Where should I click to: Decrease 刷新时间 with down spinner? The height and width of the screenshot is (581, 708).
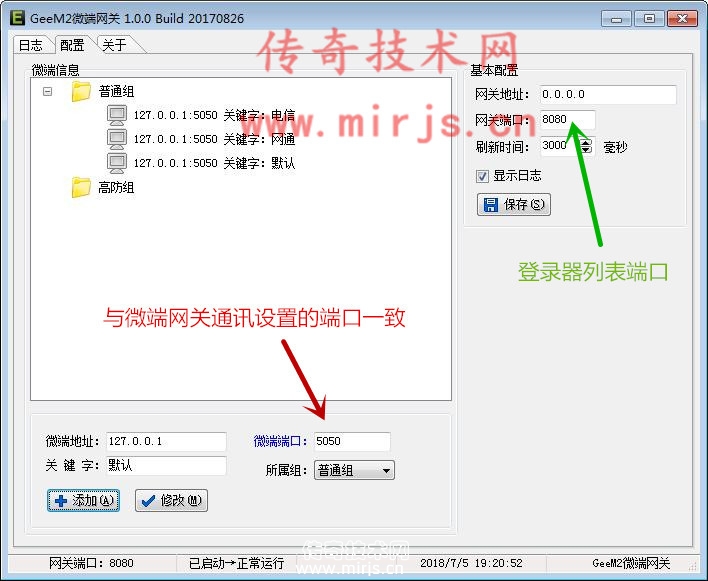pos(586,150)
